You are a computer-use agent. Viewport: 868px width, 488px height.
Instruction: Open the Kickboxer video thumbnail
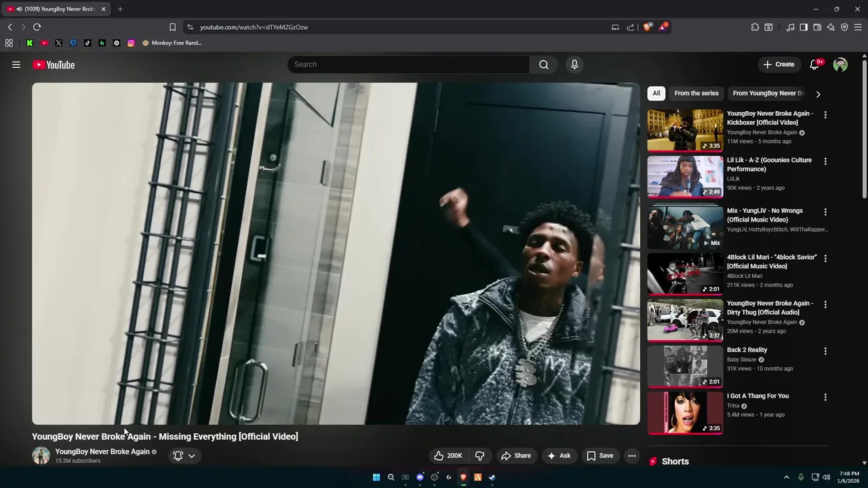pyautogui.click(x=685, y=130)
